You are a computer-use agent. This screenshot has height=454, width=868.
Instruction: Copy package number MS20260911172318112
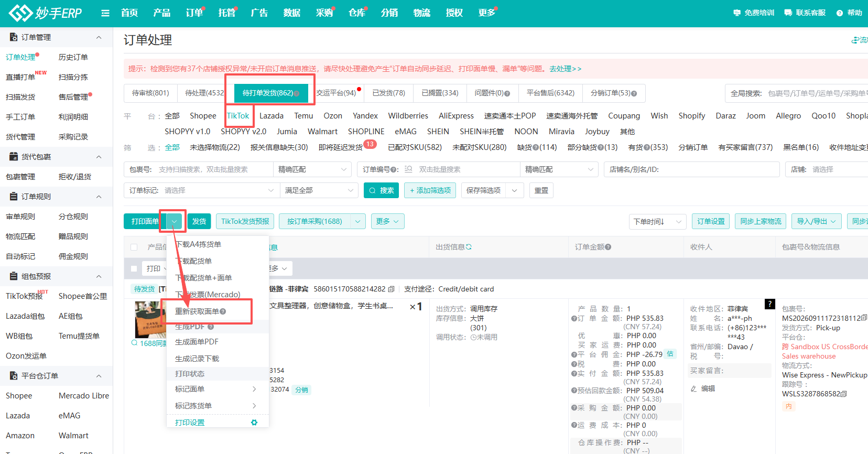[x=864, y=318]
